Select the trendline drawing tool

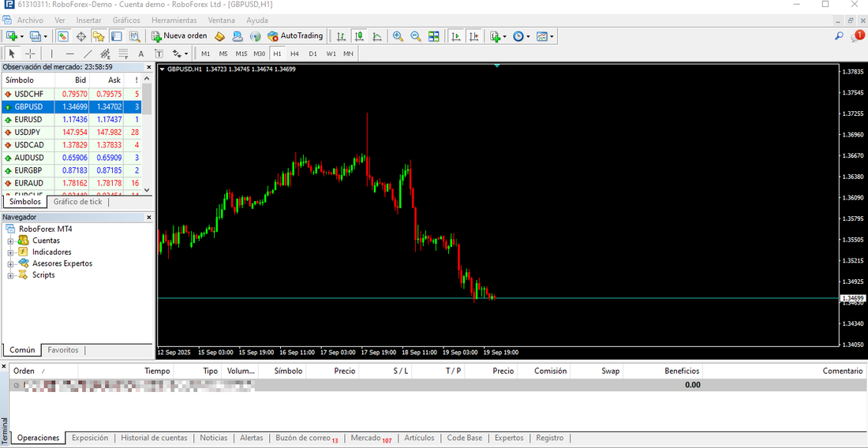pos(88,54)
